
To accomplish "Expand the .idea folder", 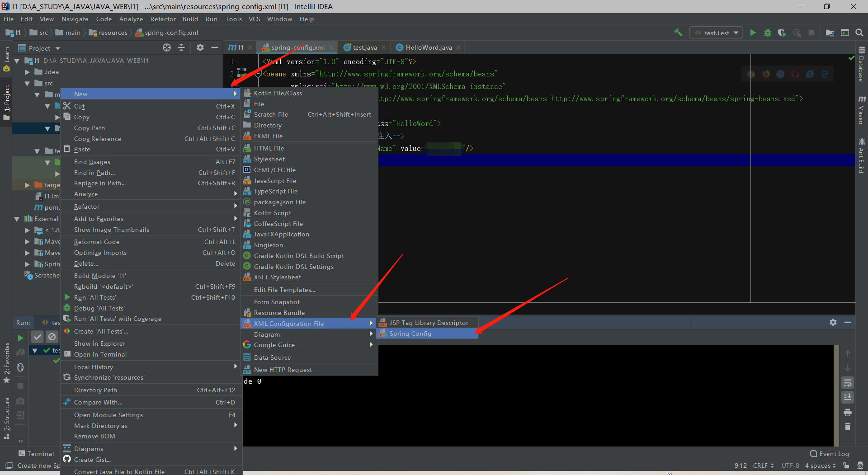I will click(x=27, y=72).
